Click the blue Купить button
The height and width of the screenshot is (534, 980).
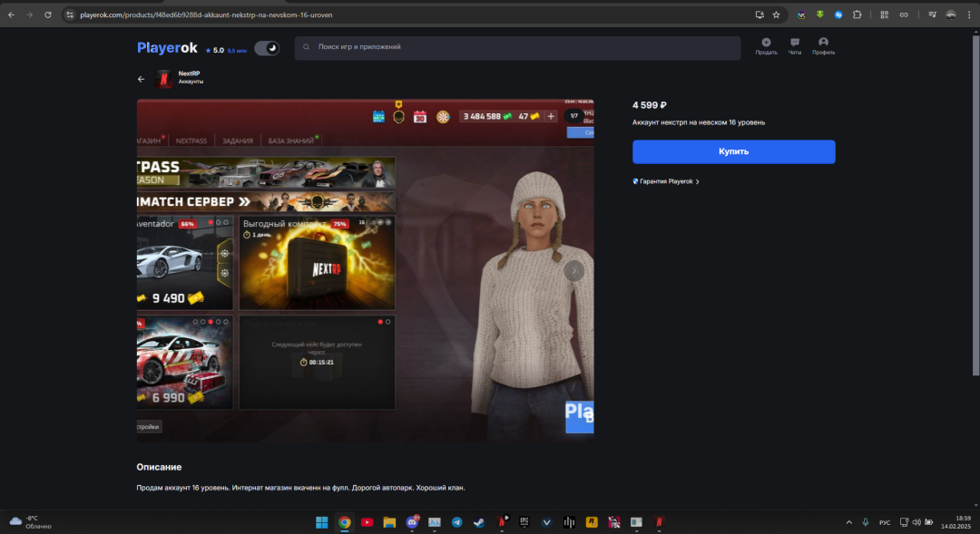(x=734, y=151)
